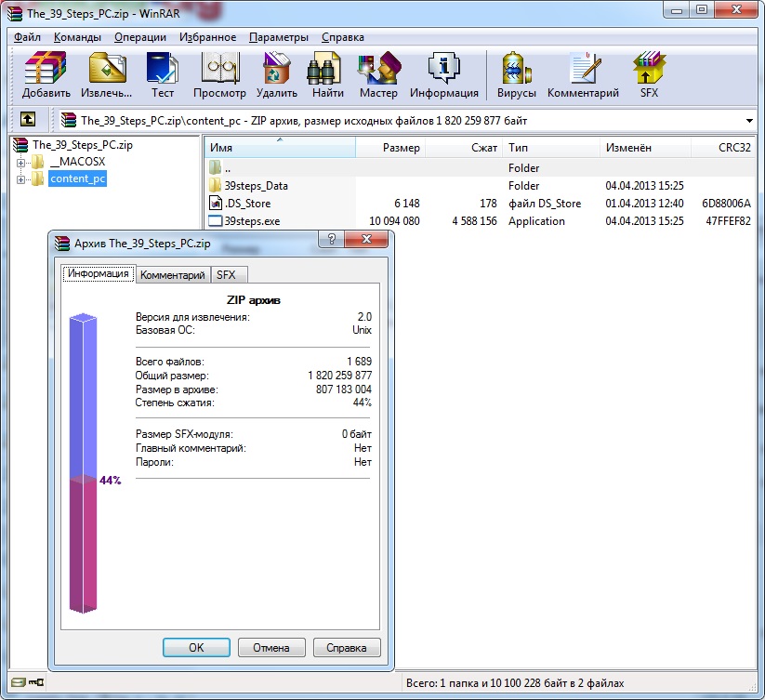
Task: Sort list by Сжат column header
Action: (464, 147)
